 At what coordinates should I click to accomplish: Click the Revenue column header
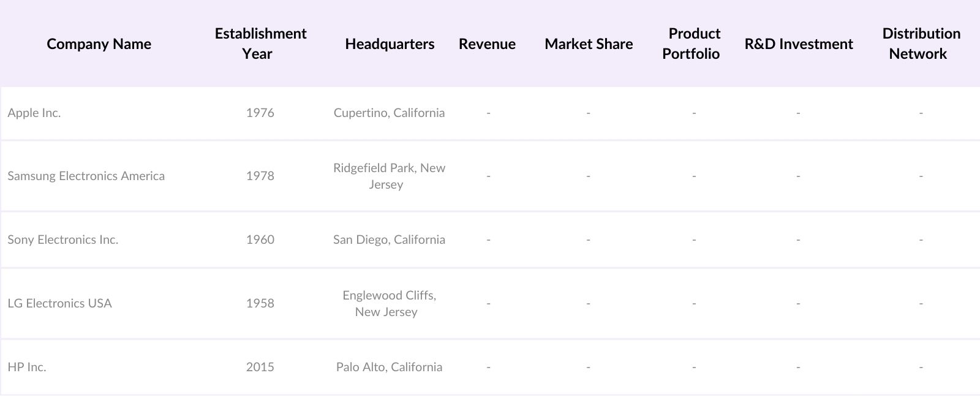pos(487,44)
